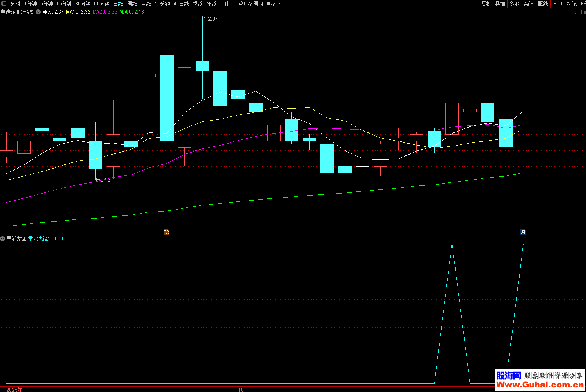Open the 标记 marking tool

[x=572, y=4]
